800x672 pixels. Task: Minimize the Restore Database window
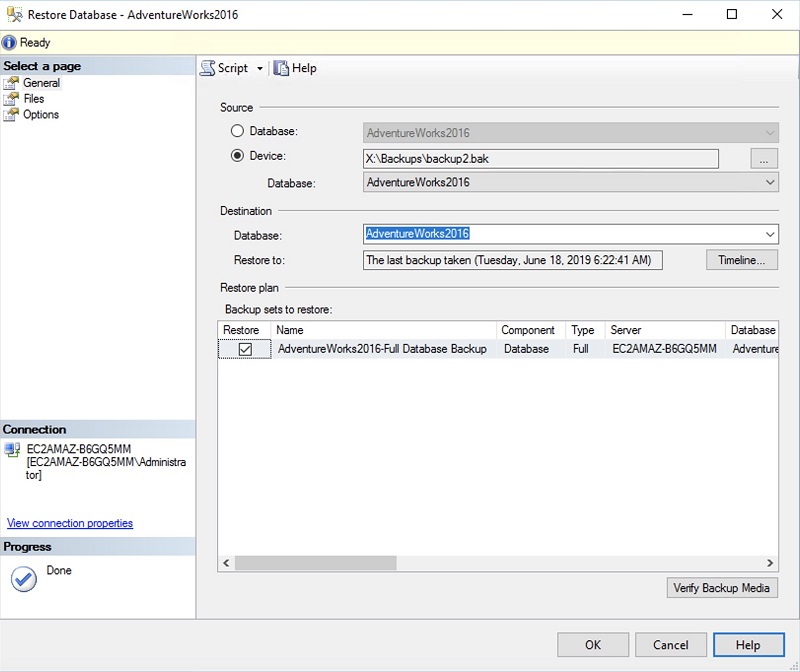[688, 14]
